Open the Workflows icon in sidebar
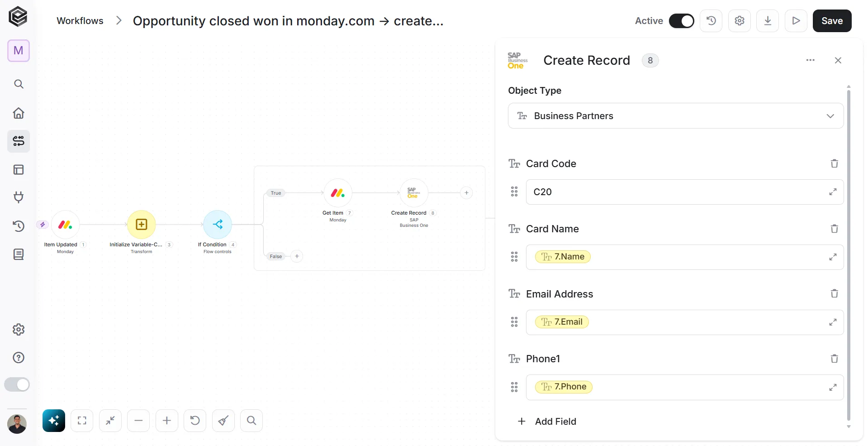 [19, 141]
